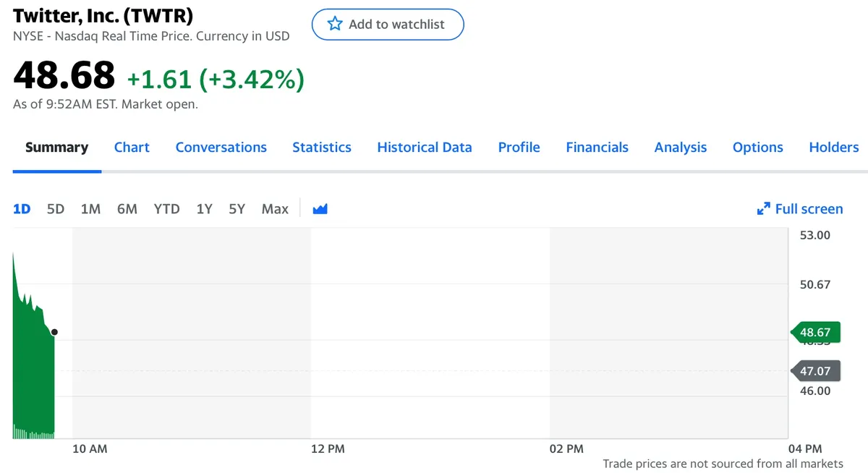The height and width of the screenshot is (473, 868).
Task: Switch to 5Y chart range
Action: coord(237,209)
